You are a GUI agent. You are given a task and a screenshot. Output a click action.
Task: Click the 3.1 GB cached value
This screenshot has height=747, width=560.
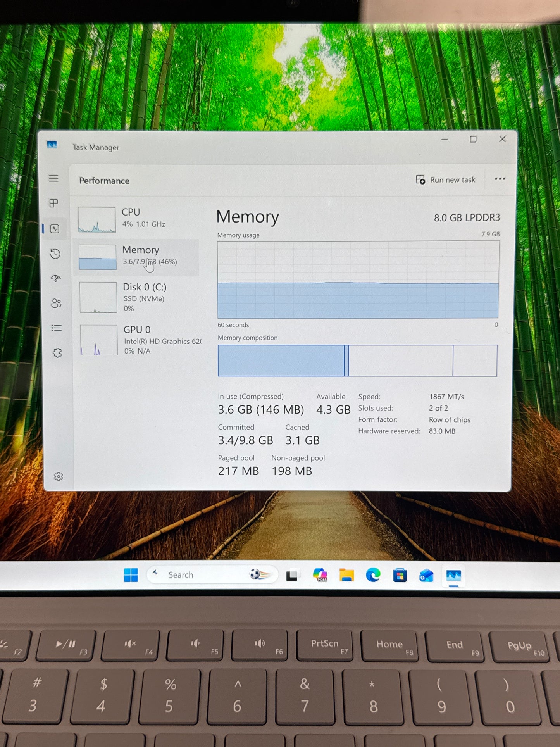[303, 440]
